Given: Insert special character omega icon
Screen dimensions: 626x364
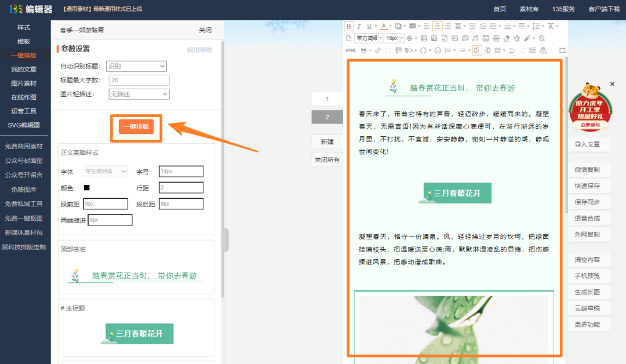Looking at the screenshot, I should (423, 50).
